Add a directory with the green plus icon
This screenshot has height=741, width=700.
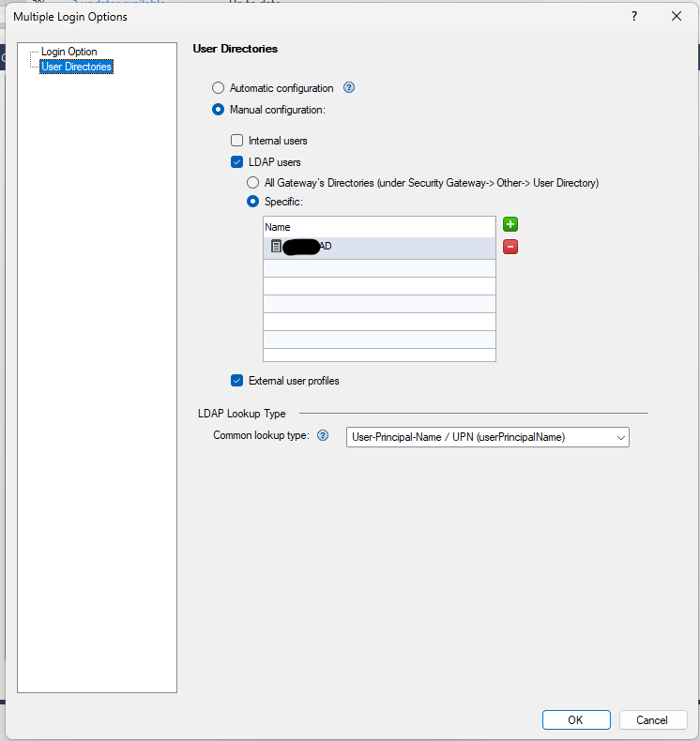tap(510, 224)
